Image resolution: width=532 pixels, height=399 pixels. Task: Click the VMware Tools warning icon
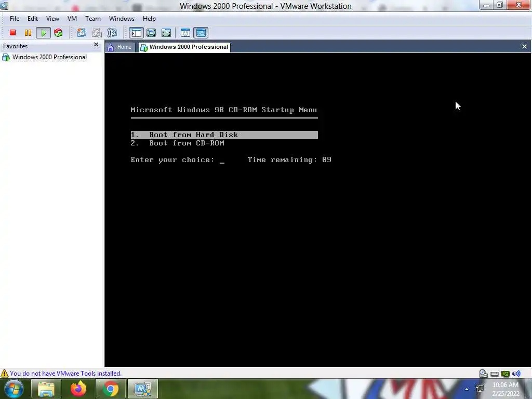[4, 374]
